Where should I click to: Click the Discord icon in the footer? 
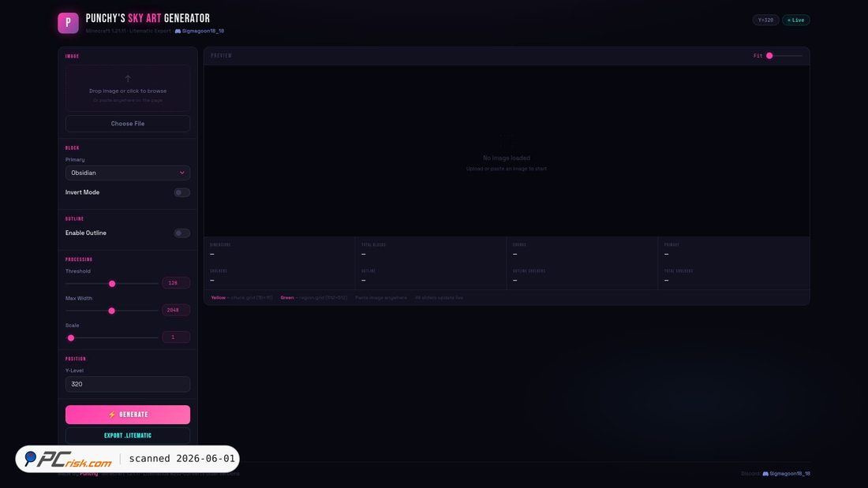coord(765,474)
